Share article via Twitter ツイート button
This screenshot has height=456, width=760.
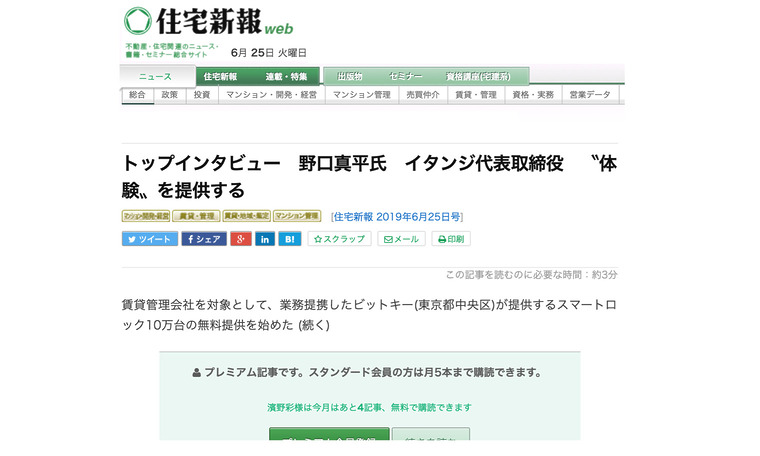pos(149,239)
